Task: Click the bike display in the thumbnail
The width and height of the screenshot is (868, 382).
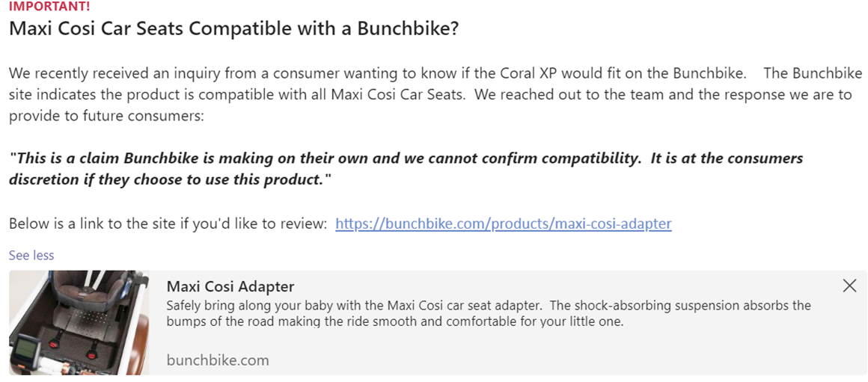Action: pyautogui.click(x=28, y=351)
